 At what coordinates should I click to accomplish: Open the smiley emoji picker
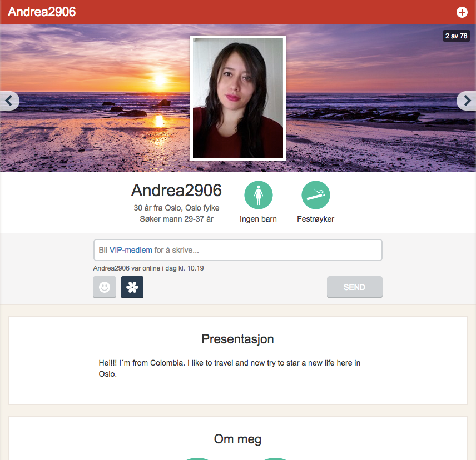105,287
